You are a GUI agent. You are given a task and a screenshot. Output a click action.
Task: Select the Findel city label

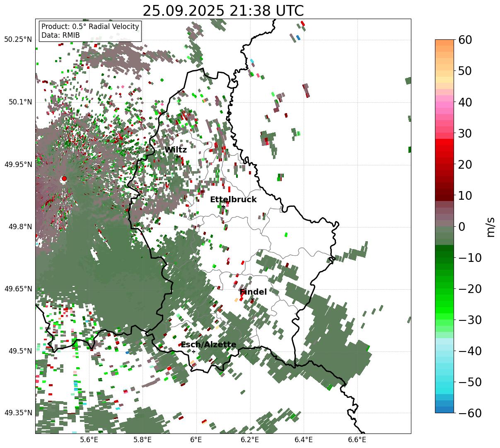pyautogui.click(x=253, y=292)
